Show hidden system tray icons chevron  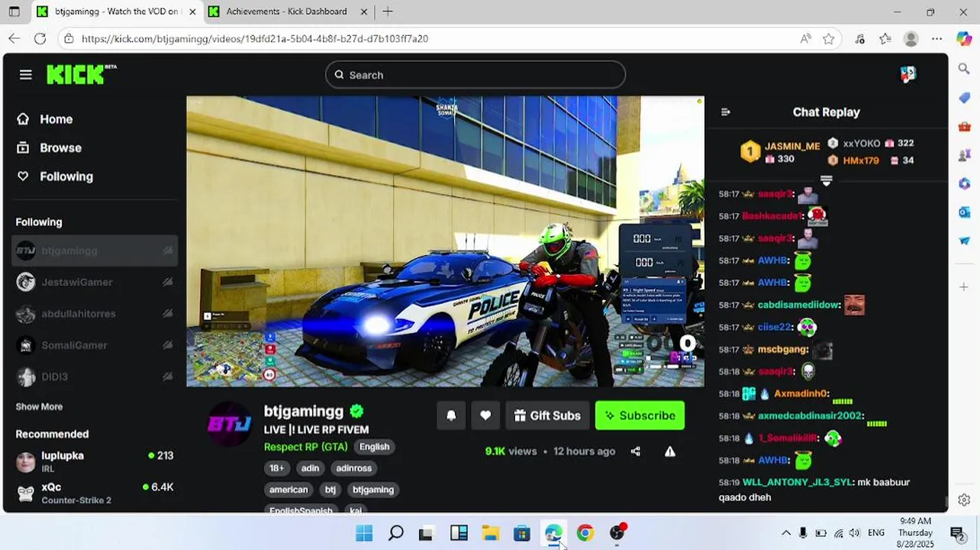click(785, 532)
